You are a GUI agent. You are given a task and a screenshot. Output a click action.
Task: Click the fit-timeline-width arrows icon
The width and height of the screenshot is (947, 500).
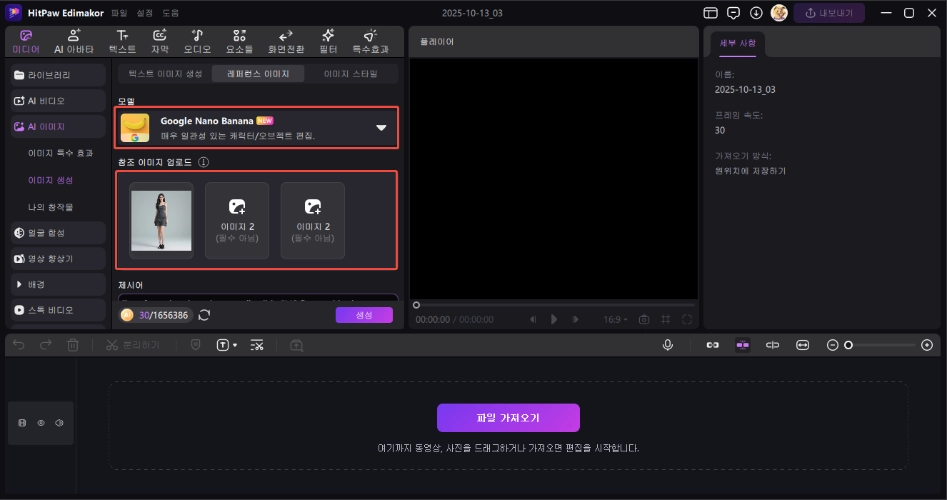point(802,345)
